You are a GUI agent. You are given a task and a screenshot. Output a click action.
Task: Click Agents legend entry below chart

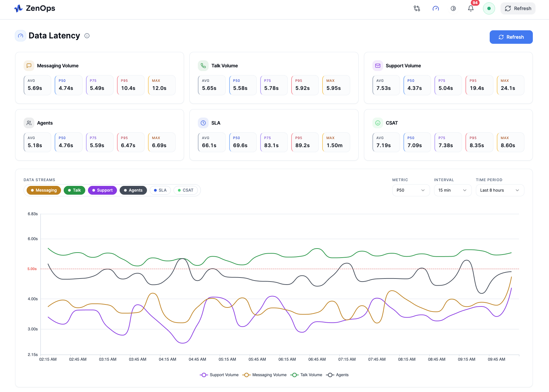[337, 375]
